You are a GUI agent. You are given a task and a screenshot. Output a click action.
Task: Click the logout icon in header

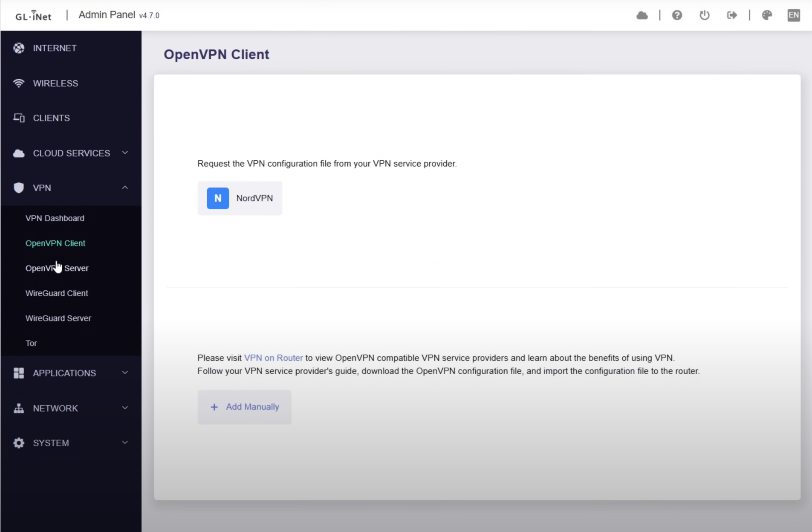(x=732, y=15)
